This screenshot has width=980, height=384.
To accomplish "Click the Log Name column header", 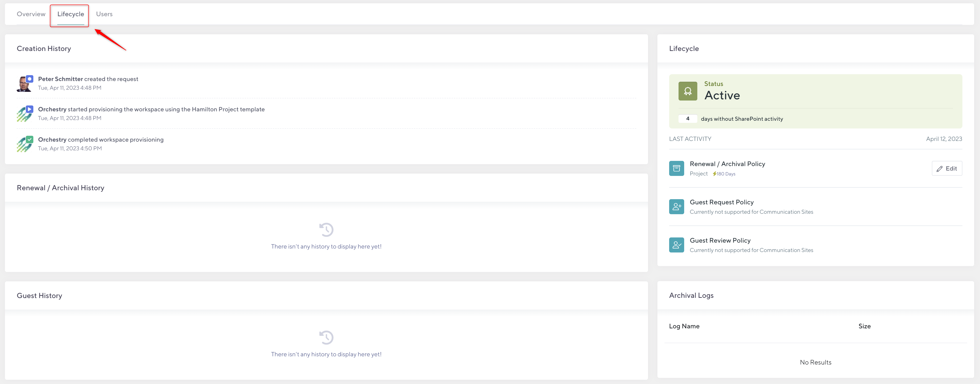I will pos(684,326).
